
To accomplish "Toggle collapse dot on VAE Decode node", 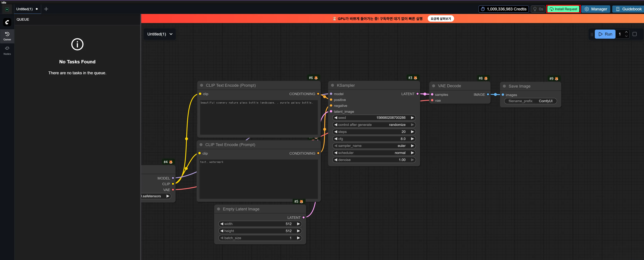I will [x=433, y=86].
